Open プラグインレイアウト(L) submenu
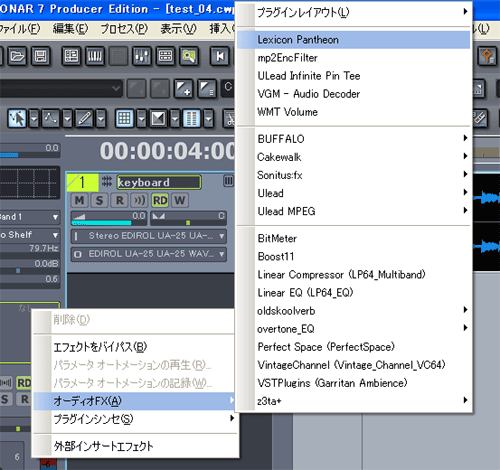Image resolution: width=500 pixels, height=470 pixels. click(x=353, y=12)
